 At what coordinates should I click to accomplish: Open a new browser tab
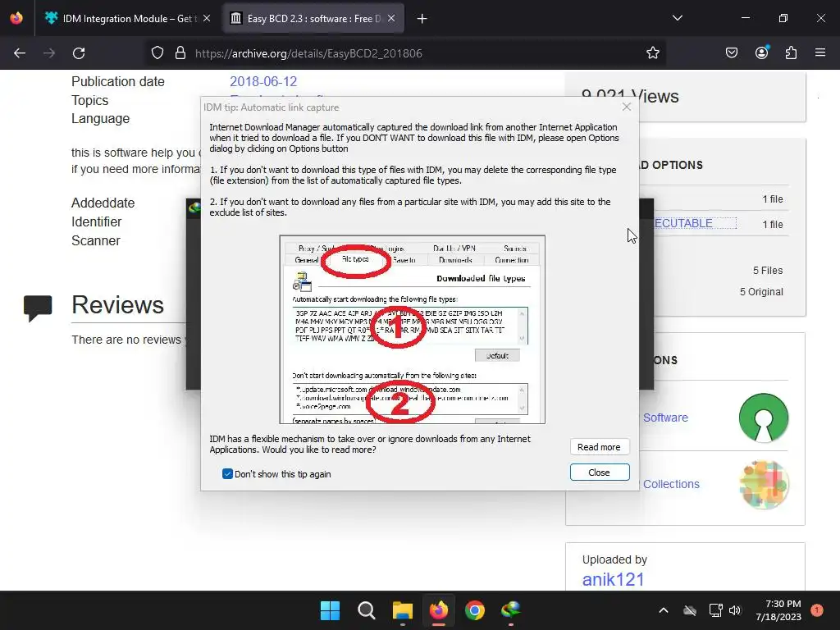pyautogui.click(x=422, y=19)
